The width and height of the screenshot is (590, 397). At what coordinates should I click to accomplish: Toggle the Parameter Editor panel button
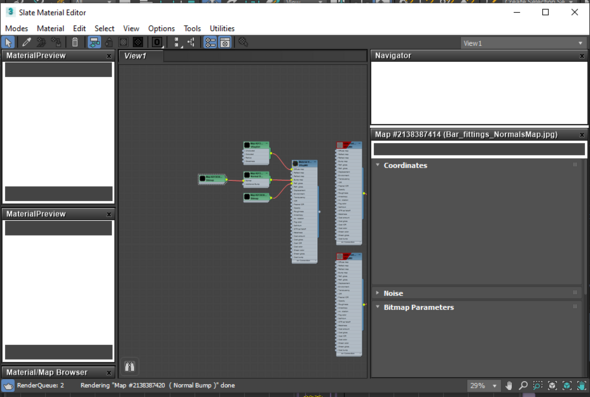click(225, 42)
